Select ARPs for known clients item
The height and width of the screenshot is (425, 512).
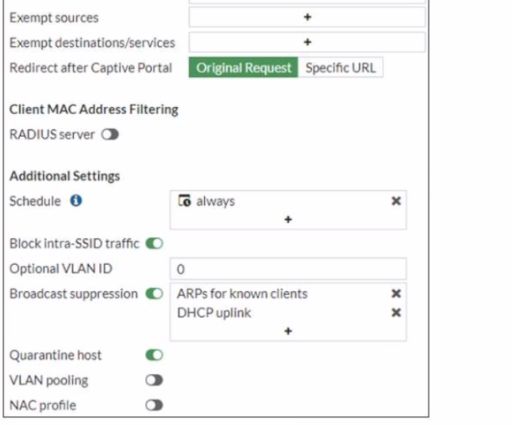tap(242, 294)
